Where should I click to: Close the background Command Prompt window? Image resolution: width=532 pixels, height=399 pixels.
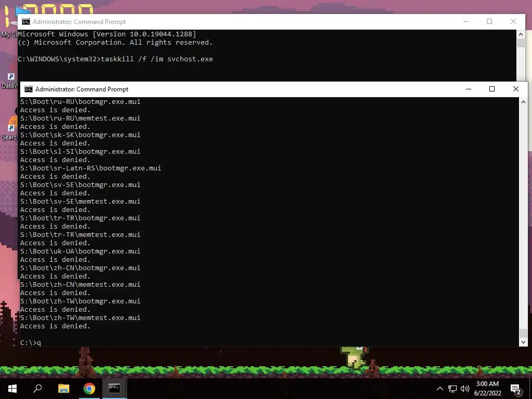coord(513,21)
